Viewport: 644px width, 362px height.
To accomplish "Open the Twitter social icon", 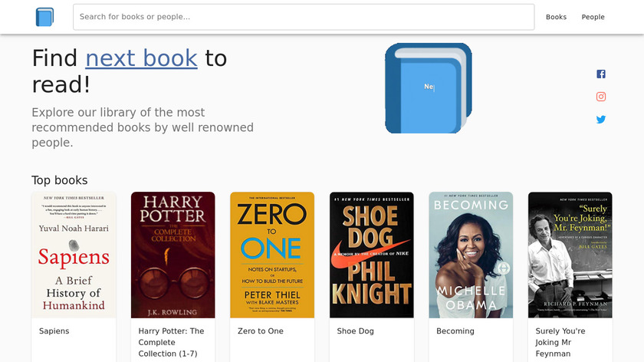I will [x=601, y=120].
